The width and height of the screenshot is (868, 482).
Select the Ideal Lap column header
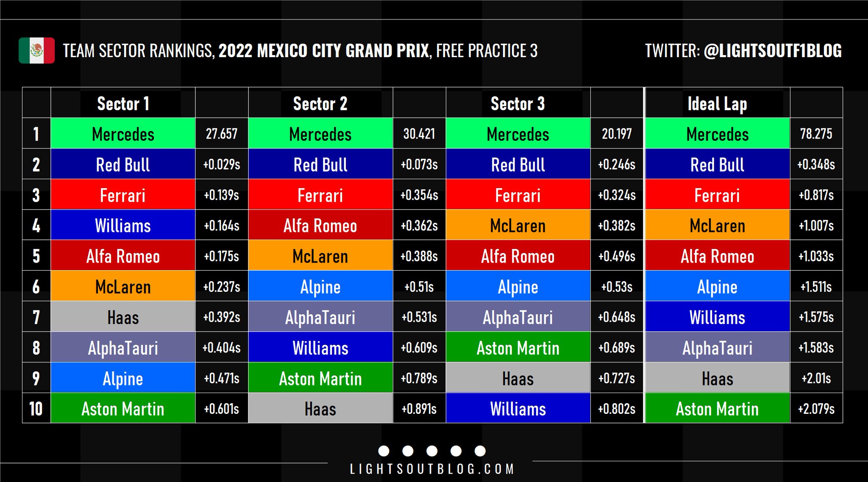pyautogui.click(x=717, y=104)
